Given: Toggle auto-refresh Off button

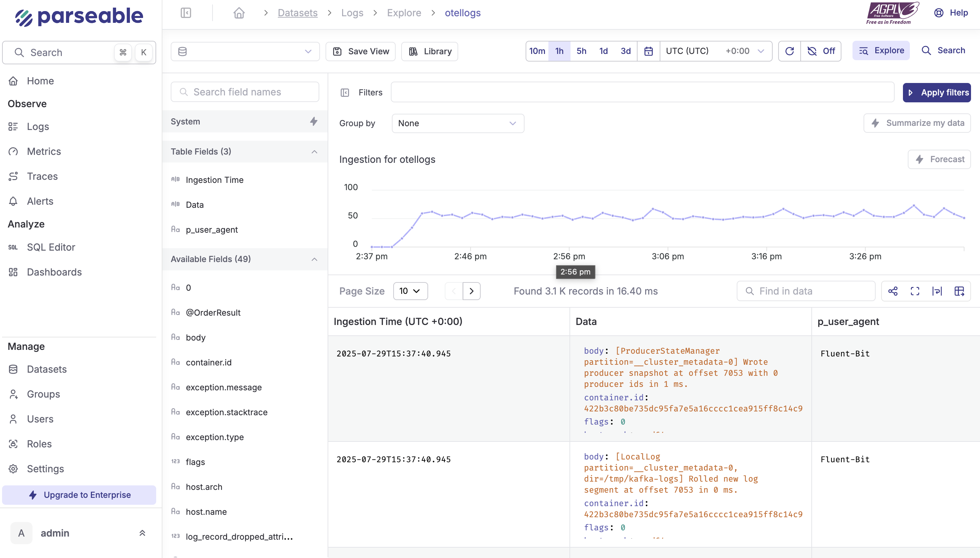Looking at the screenshot, I should tap(821, 51).
